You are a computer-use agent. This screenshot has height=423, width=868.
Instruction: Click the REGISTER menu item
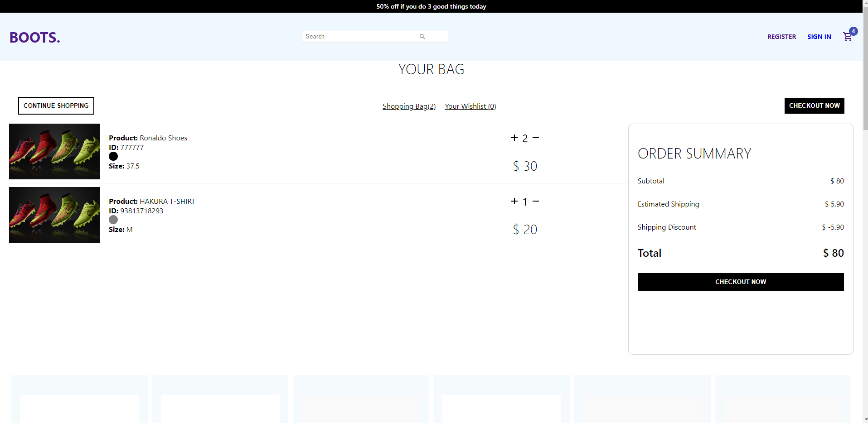click(781, 37)
